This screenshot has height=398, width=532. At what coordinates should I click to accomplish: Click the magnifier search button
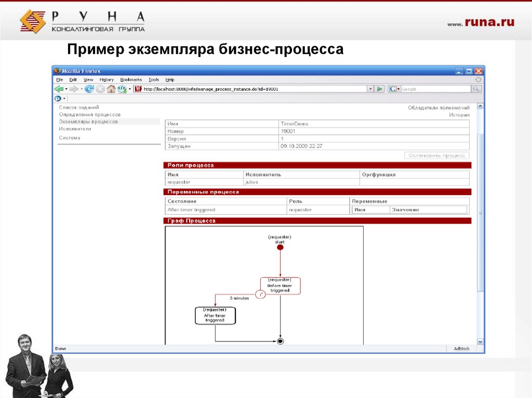[x=476, y=89]
